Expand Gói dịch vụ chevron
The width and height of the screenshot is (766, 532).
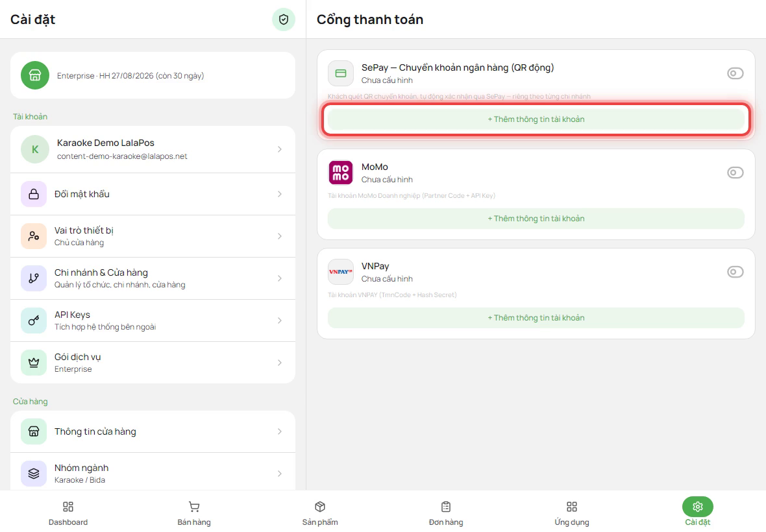[x=279, y=363]
